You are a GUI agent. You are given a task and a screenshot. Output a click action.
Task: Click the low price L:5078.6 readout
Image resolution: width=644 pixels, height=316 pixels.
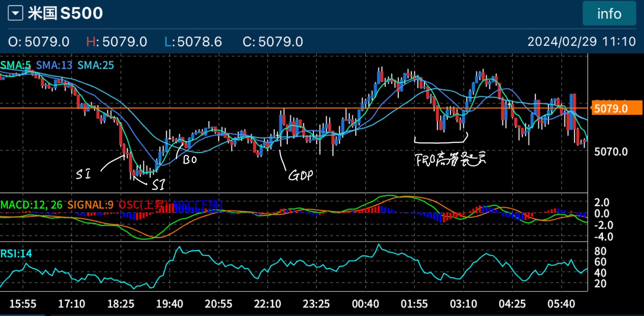pos(193,42)
